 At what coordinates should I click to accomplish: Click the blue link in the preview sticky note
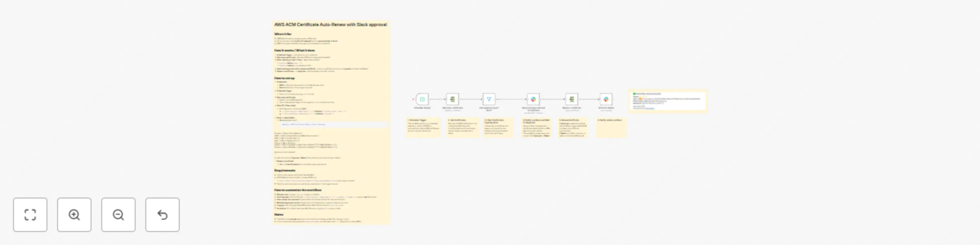click(x=650, y=108)
